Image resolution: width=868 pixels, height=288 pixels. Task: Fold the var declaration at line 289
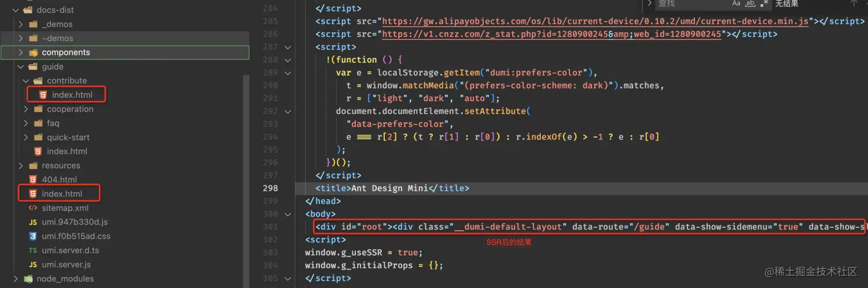point(288,73)
